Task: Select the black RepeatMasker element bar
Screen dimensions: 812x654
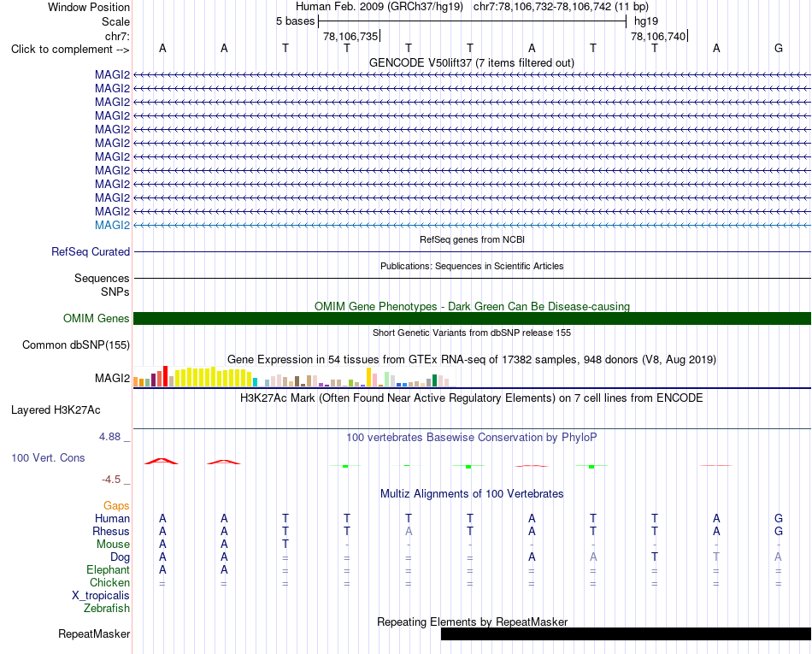Action: point(626,633)
